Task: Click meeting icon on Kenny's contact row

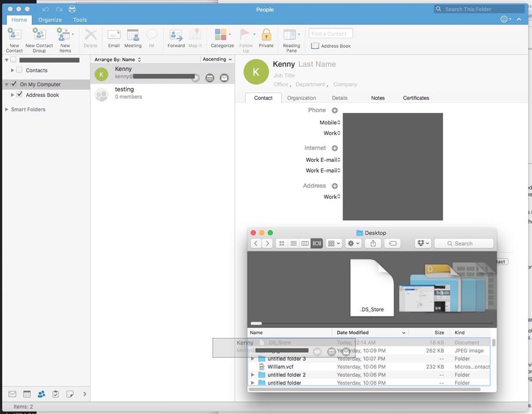Action: coord(210,78)
